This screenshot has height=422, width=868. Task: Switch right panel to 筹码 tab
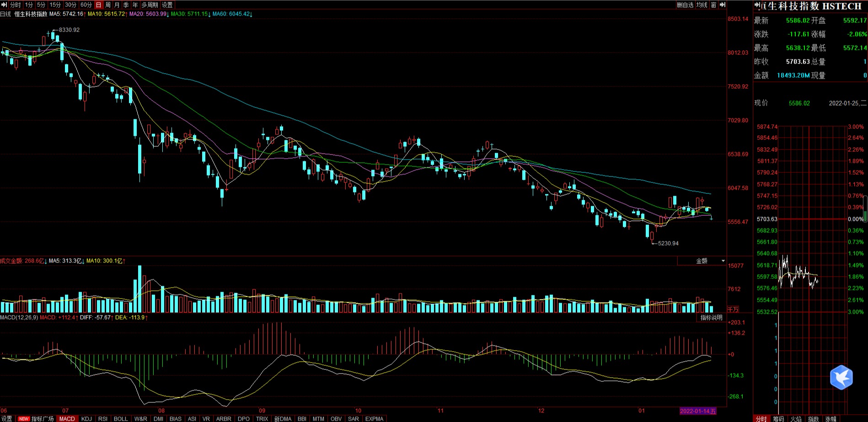point(778,419)
